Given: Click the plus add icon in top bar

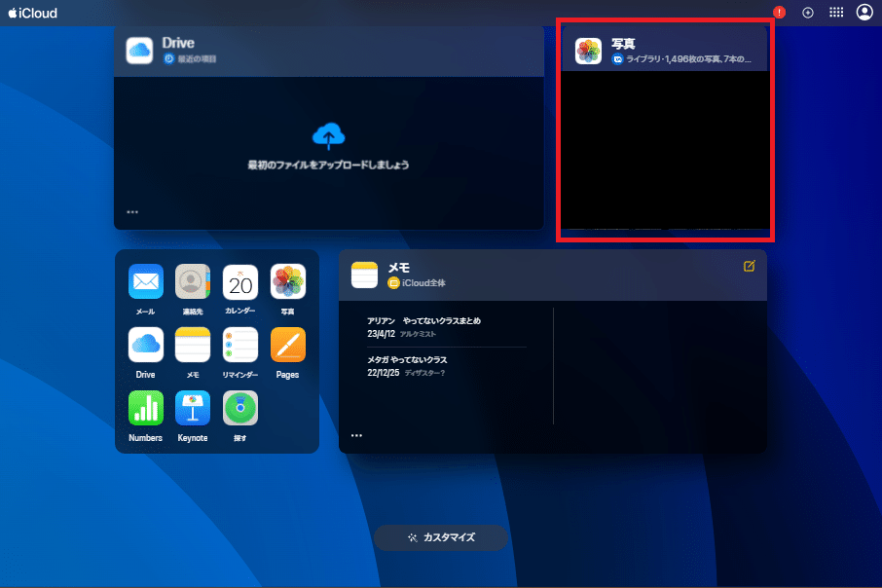Looking at the screenshot, I should [808, 13].
